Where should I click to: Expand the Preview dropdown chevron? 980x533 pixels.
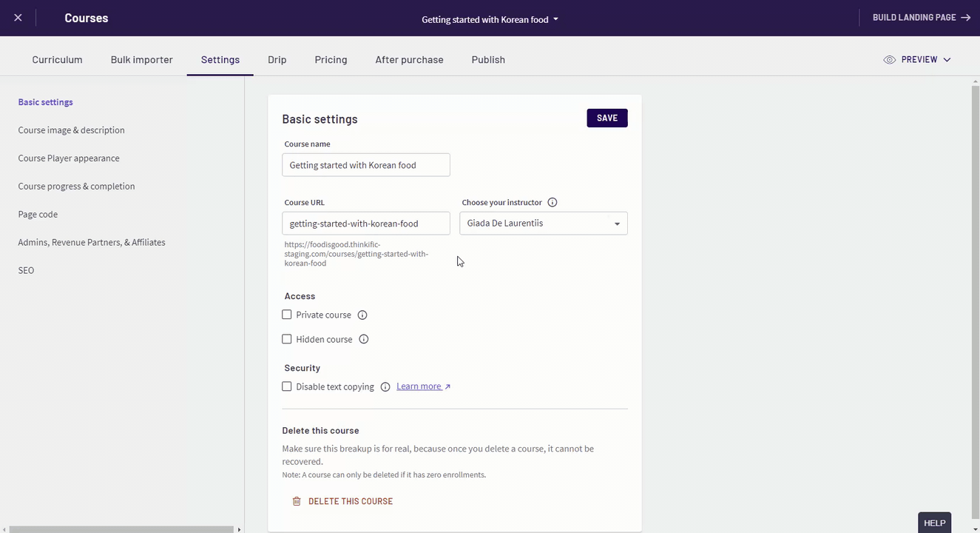coord(947,60)
